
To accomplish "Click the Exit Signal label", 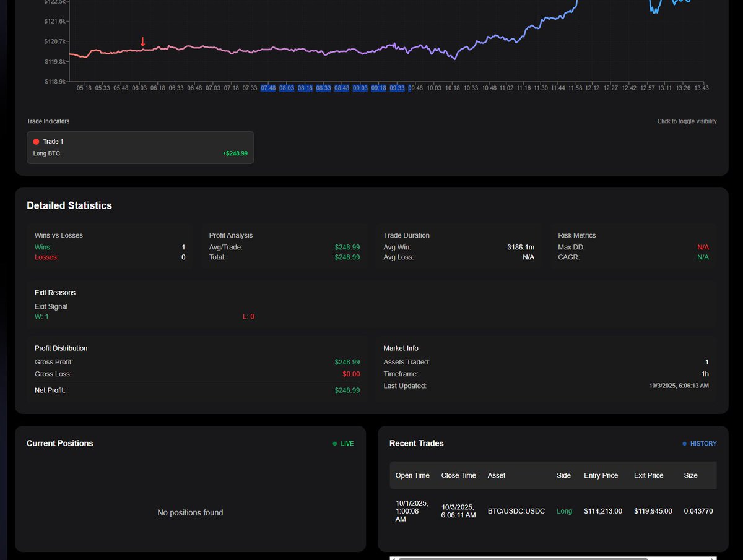I will [x=51, y=307].
